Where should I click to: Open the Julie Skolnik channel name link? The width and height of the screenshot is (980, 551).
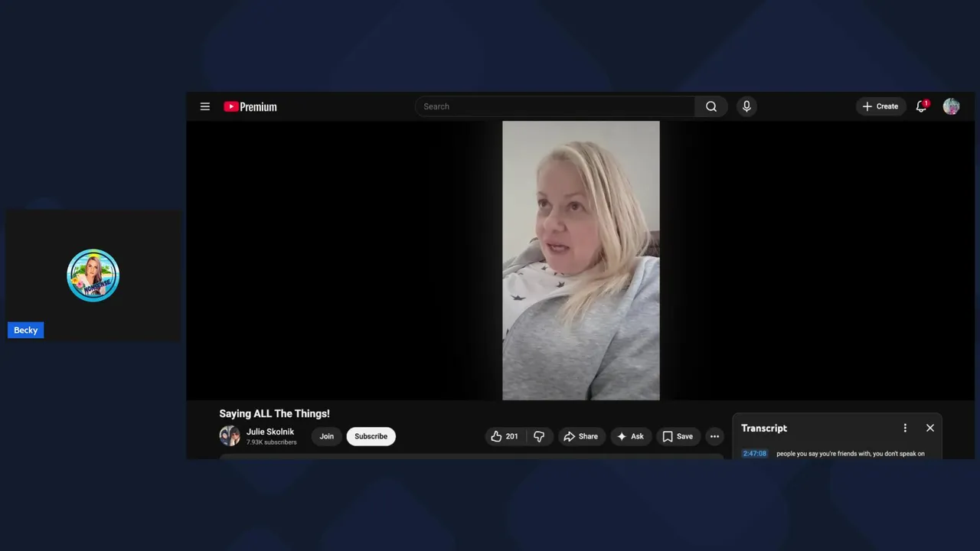(270, 432)
